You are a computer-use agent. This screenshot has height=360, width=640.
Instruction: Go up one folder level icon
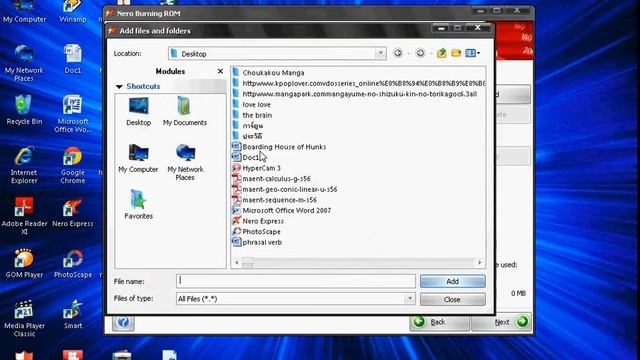[x=441, y=53]
